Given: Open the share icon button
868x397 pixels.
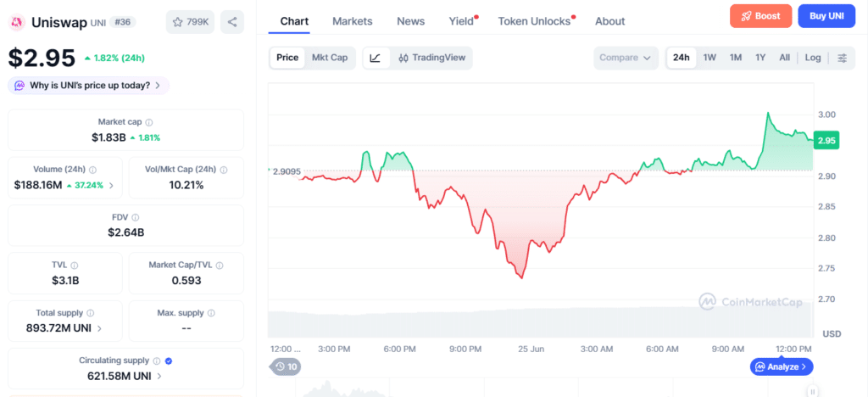Looking at the screenshot, I should pos(232,22).
